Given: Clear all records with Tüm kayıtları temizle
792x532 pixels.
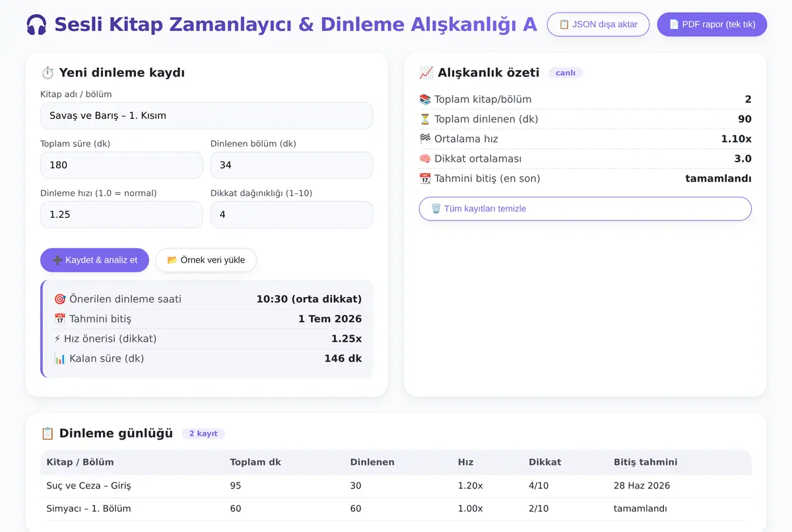Looking at the screenshot, I should (x=585, y=209).
